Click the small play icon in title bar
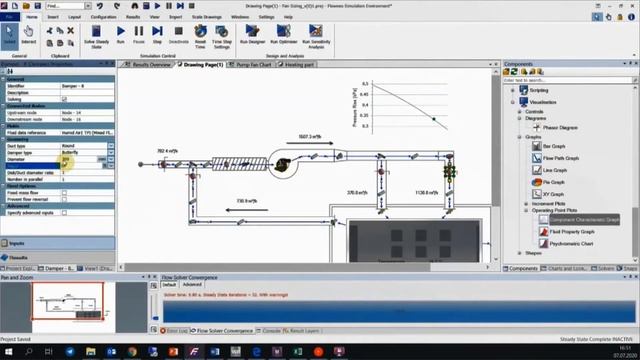Viewport: 640px width, 360px height. click(x=157, y=6)
